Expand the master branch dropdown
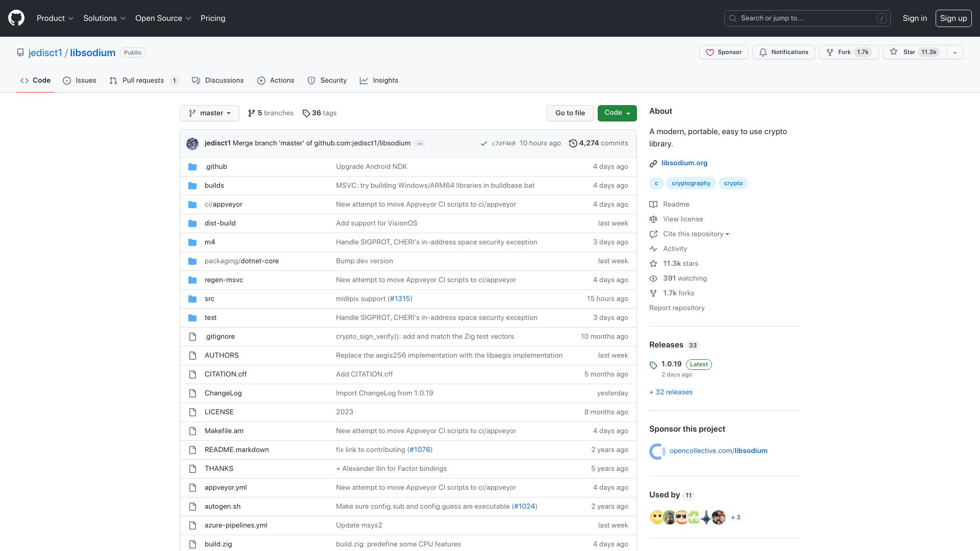980x551 pixels. 209,113
